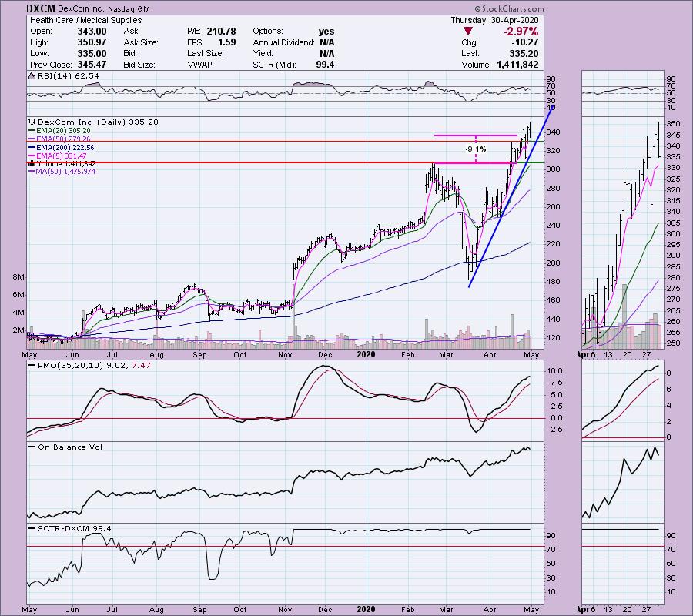Click the 'SCTR-DXCM 99.4' panel label
This screenshot has height=616, width=693.
tap(74, 528)
